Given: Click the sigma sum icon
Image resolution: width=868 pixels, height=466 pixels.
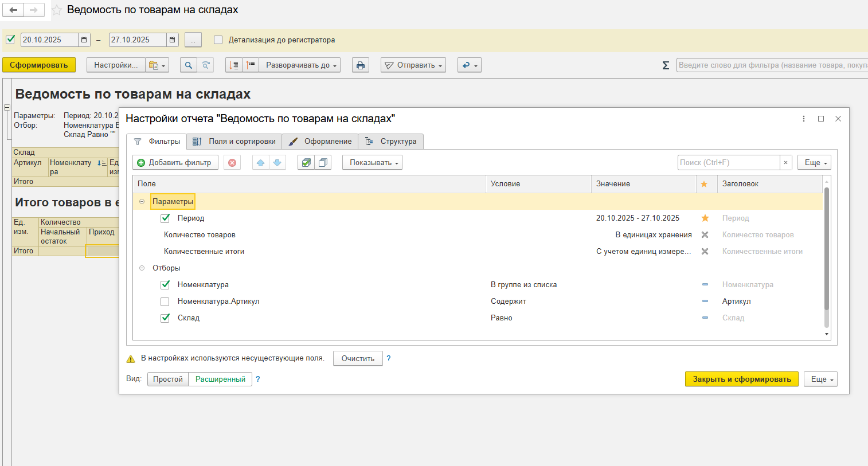Looking at the screenshot, I should click(x=666, y=65).
